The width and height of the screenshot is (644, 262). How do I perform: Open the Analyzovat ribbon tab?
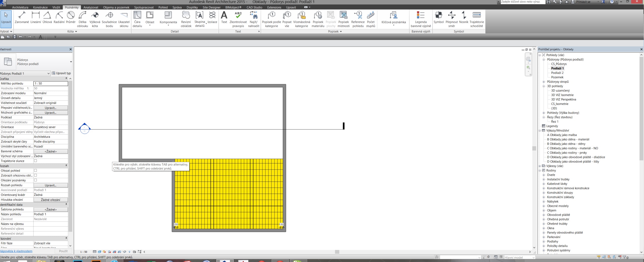click(x=91, y=7)
